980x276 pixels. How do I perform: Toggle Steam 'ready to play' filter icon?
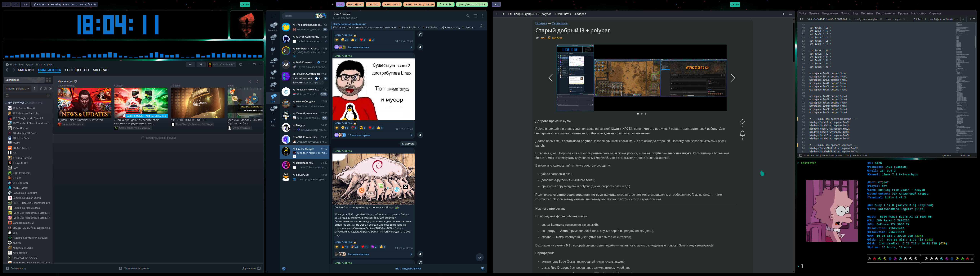(x=50, y=88)
